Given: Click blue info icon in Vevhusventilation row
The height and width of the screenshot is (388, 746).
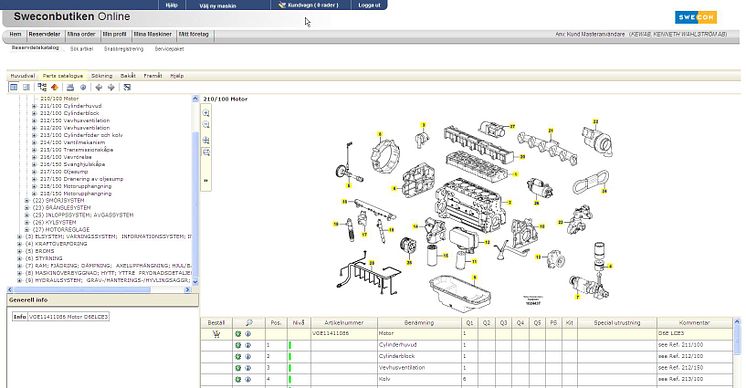Looking at the screenshot, I should [x=248, y=368].
